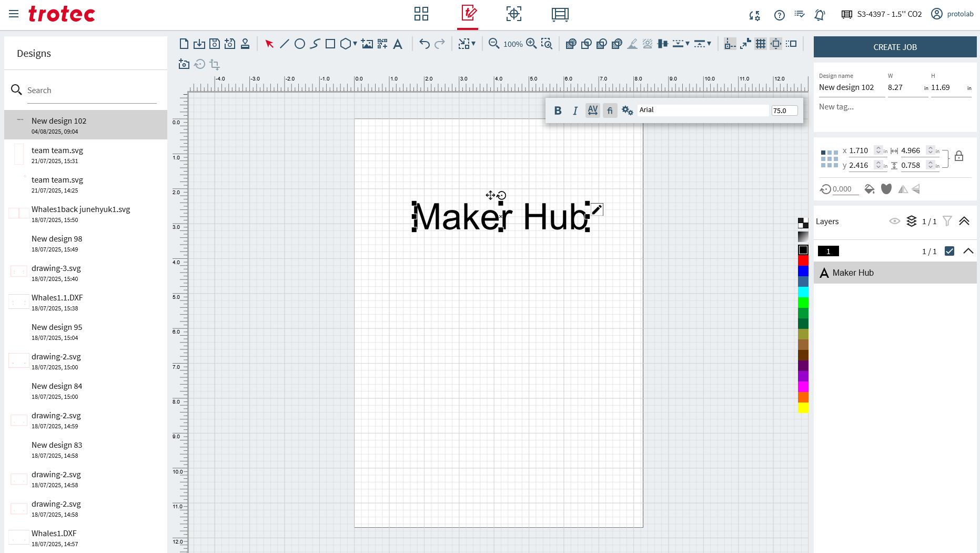Open the polygon tool dropdown arrow
Screen dimensions: 980x553
(x=355, y=44)
